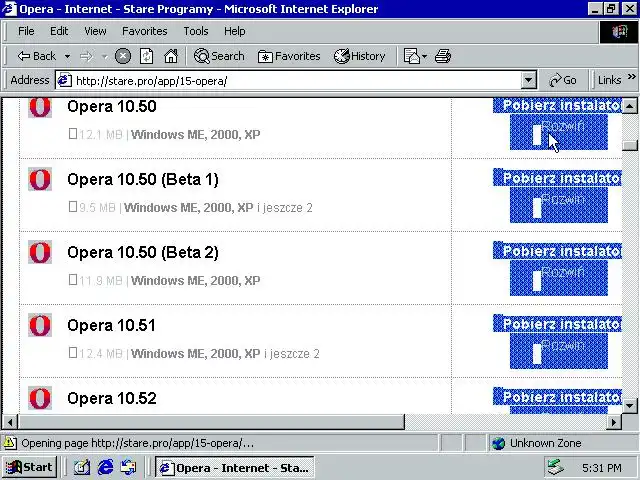Click the Show Desktop Quick Launch icon
Screen dimensions: 640x480
[x=82, y=467]
